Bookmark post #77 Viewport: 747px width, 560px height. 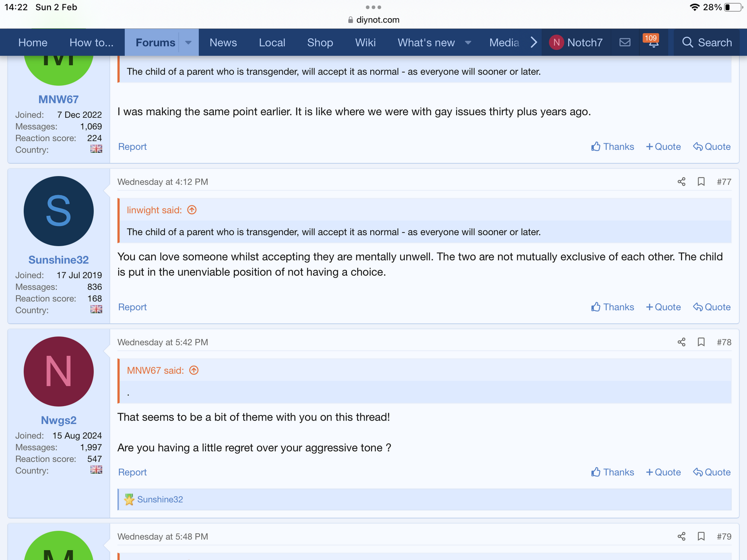701,182
